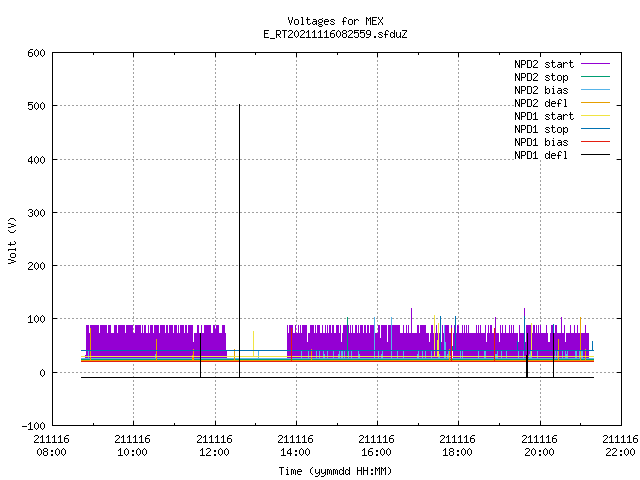
Task: Click the x-axis tick label 08:00
Action: (x=51, y=452)
